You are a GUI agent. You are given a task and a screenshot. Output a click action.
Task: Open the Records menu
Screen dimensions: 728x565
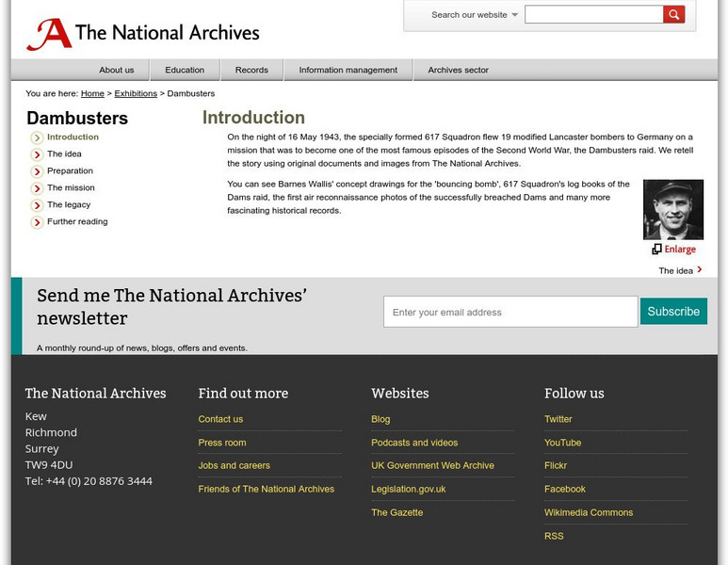tap(251, 70)
